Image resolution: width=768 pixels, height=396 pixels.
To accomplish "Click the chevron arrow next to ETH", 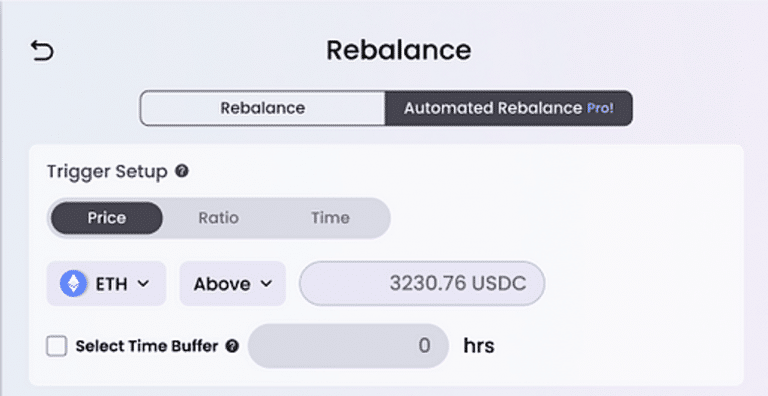I will [x=143, y=283].
